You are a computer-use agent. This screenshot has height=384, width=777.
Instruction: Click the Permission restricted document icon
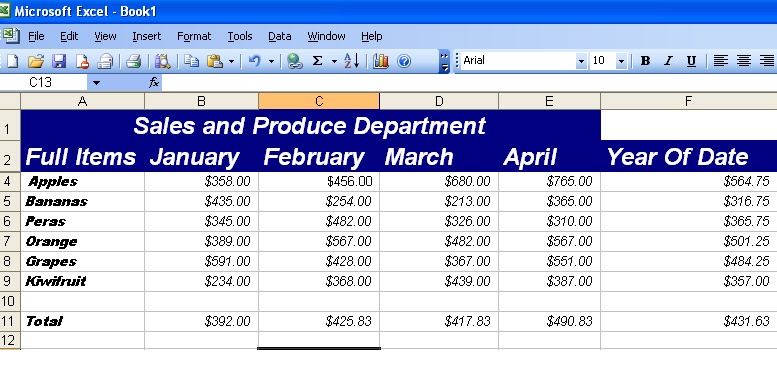click(x=82, y=61)
